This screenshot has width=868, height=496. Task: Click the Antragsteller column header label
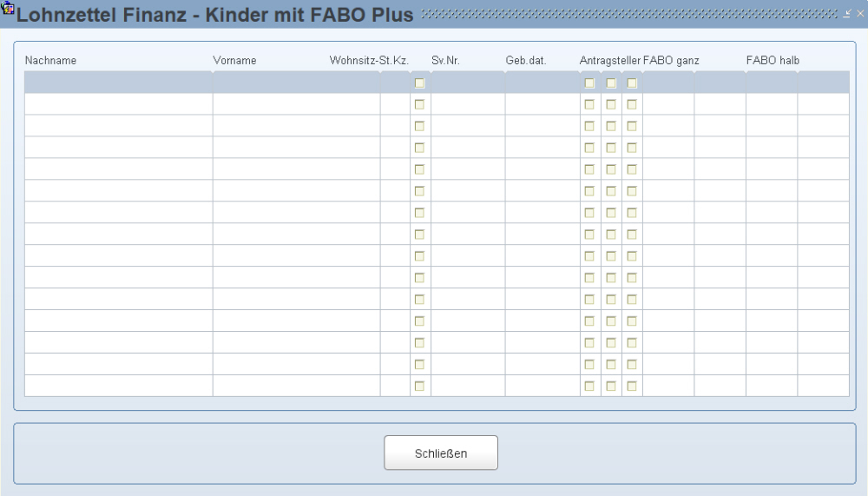click(x=609, y=61)
